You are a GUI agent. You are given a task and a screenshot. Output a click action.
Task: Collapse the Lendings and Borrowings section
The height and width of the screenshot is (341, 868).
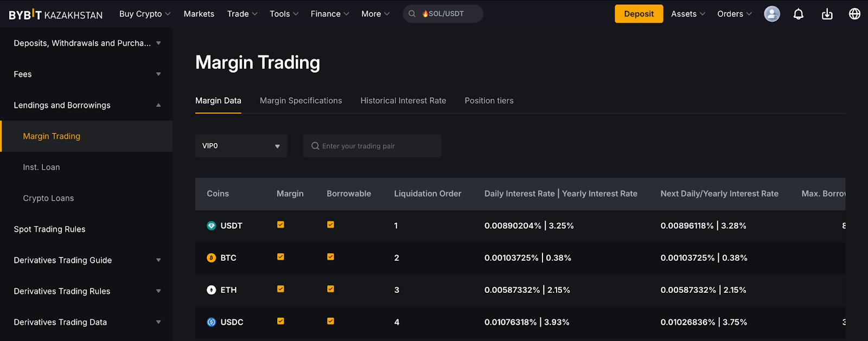click(x=86, y=105)
